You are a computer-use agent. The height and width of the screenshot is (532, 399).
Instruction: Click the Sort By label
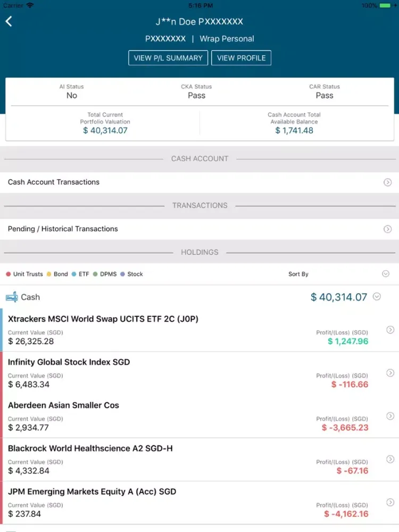tap(298, 274)
